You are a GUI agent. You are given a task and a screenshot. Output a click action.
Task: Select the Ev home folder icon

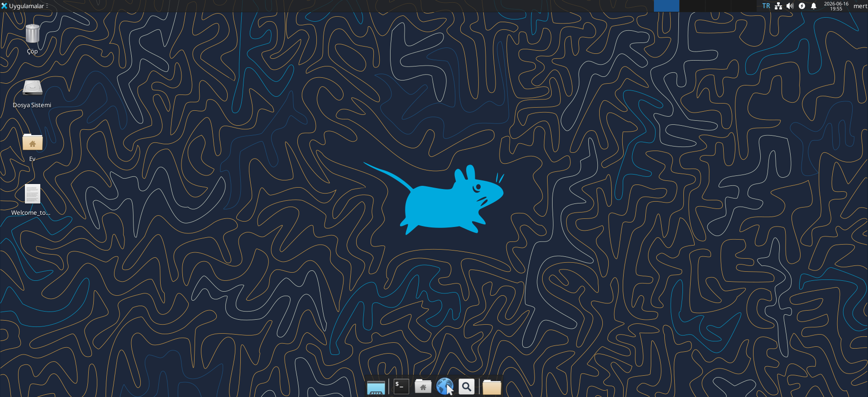click(x=32, y=142)
